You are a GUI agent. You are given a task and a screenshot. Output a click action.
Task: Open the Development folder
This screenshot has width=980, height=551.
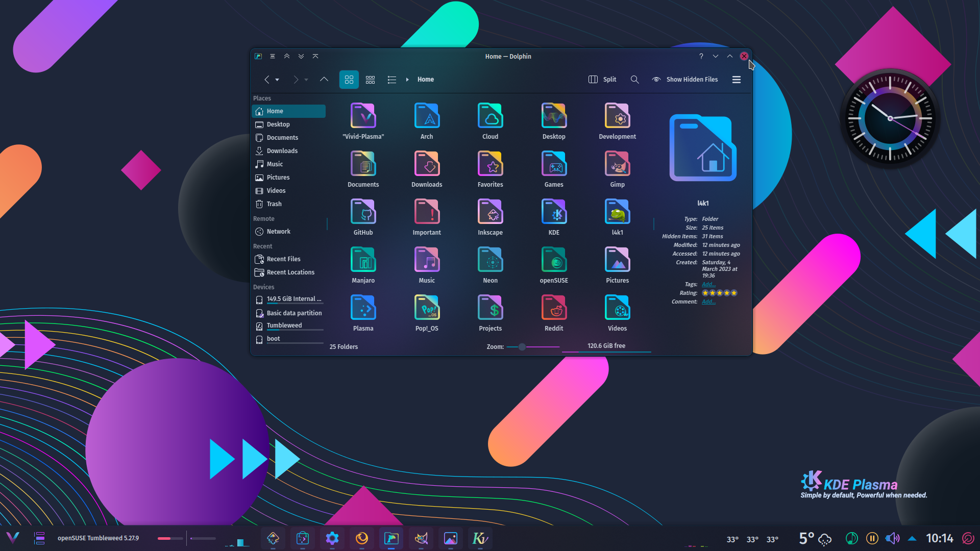click(x=617, y=121)
